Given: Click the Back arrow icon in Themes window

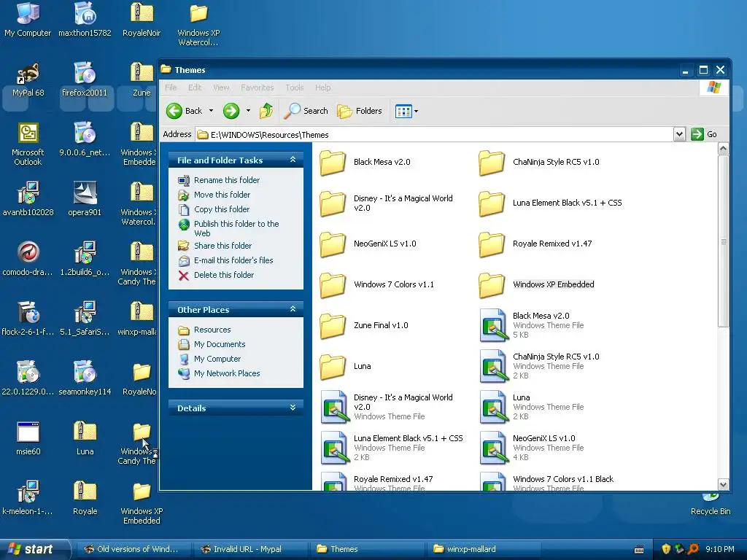Looking at the screenshot, I should click(174, 111).
